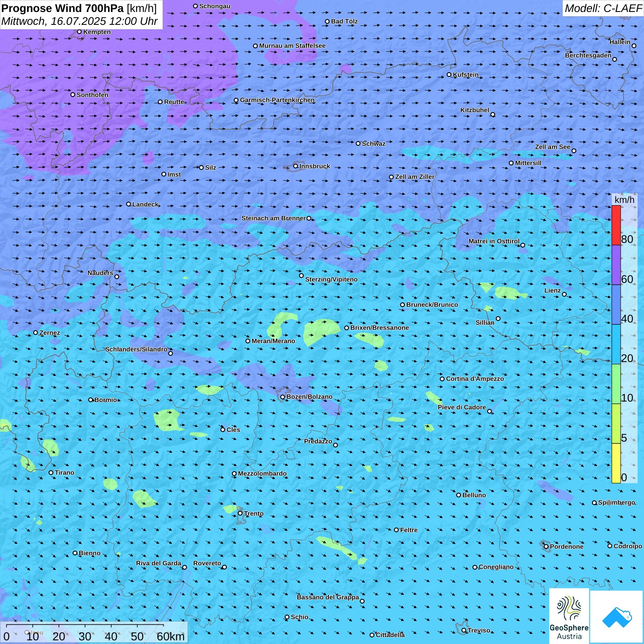Click the Matrei in Osttirol label

click(x=494, y=241)
